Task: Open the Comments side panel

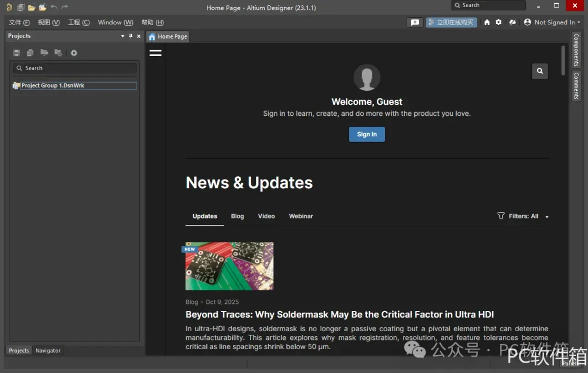Action: tap(576, 86)
